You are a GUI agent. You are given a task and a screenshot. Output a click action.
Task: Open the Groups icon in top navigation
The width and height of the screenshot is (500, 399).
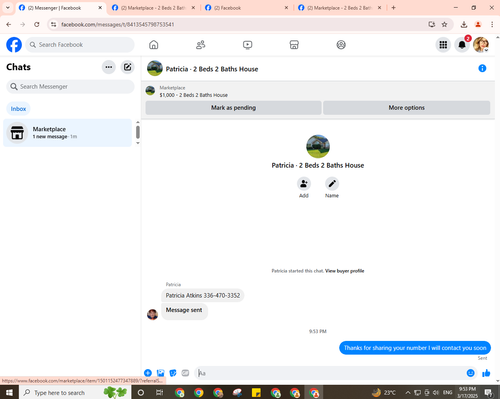pyautogui.click(x=341, y=45)
